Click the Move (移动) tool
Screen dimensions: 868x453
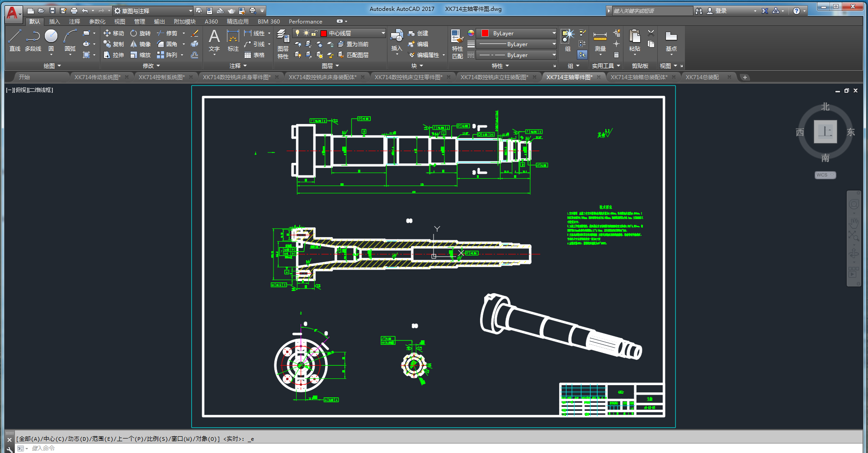pyautogui.click(x=113, y=33)
